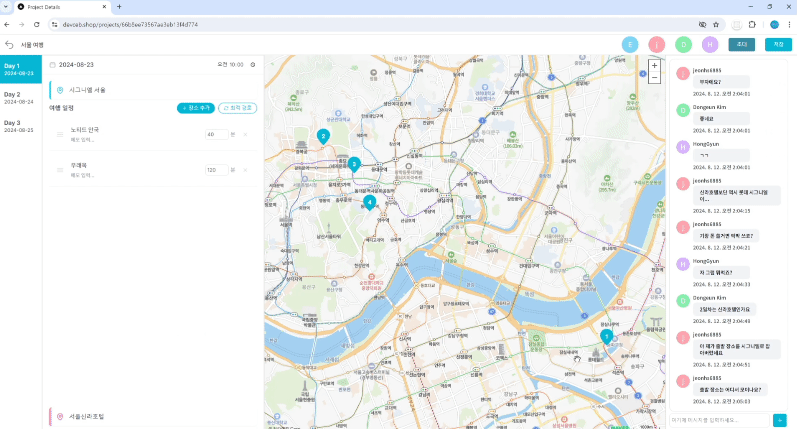Click map marker number 2
The image size is (797, 429).
click(323, 136)
